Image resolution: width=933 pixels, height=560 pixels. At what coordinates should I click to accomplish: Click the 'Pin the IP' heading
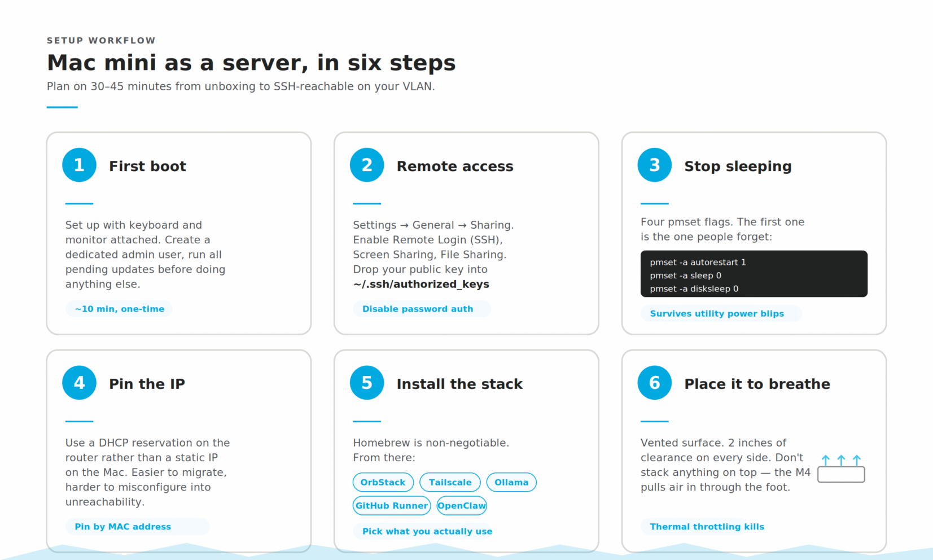tap(147, 384)
